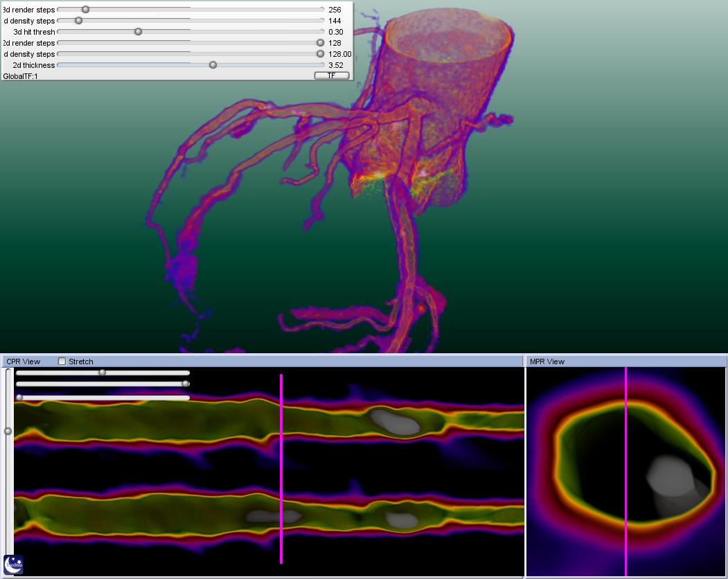Screen dimensions: 728x579
Task: Click the GlobalTF:1 label
Action: click(21, 76)
